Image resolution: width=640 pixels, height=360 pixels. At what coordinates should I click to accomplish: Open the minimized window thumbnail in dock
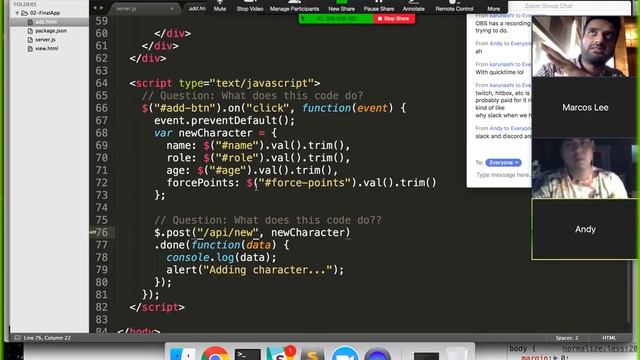coord(426,356)
